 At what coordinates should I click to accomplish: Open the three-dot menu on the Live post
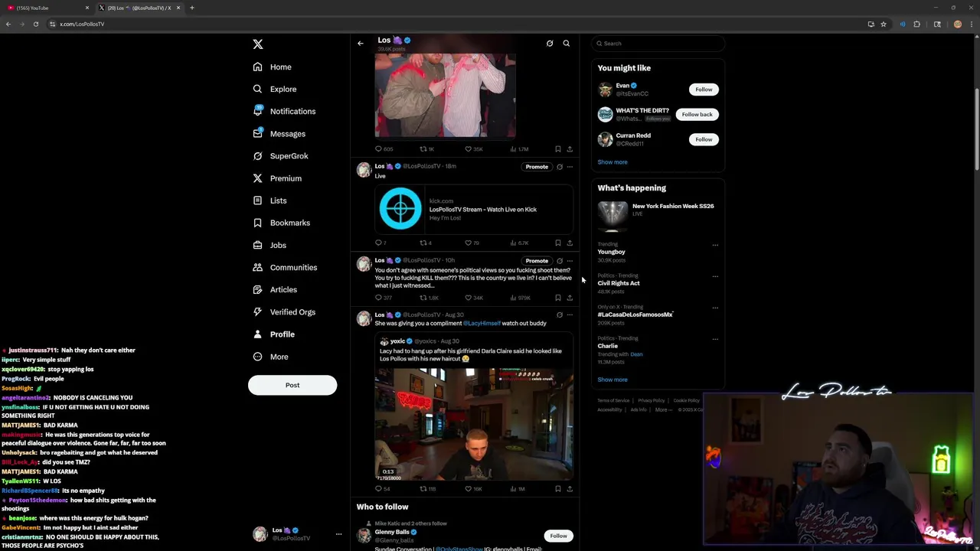[570, 167]
